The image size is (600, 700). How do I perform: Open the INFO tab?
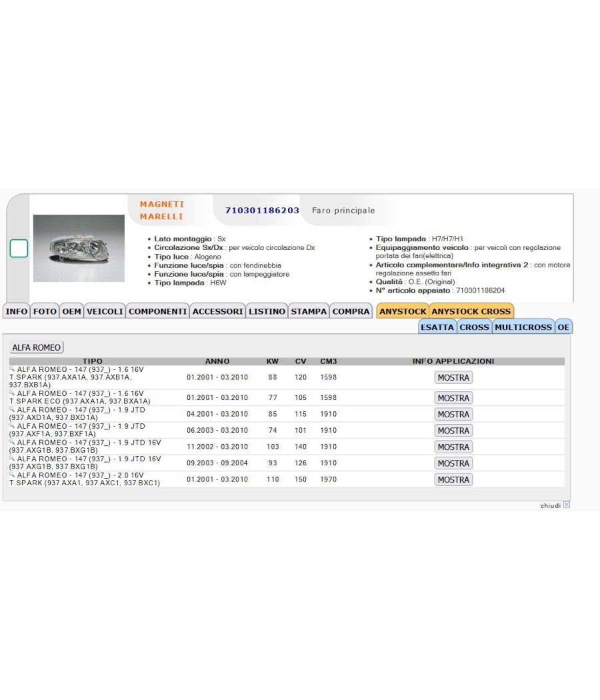tap(17, 311)
